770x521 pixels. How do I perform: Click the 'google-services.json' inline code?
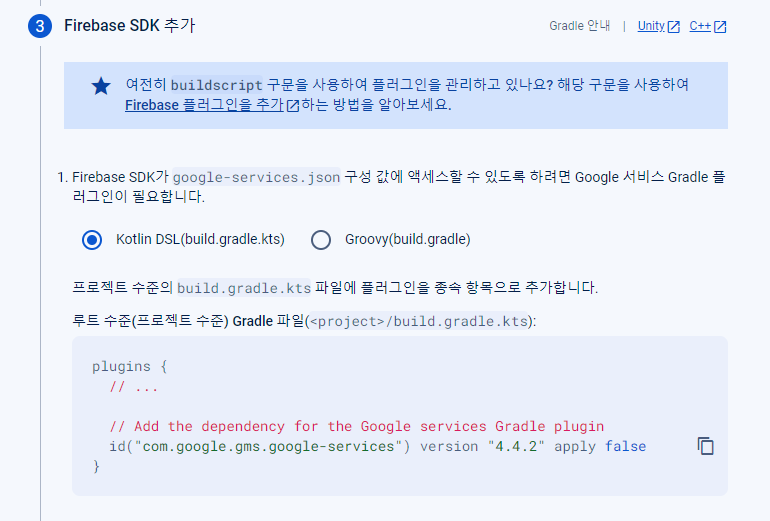[x=256, y=177]
